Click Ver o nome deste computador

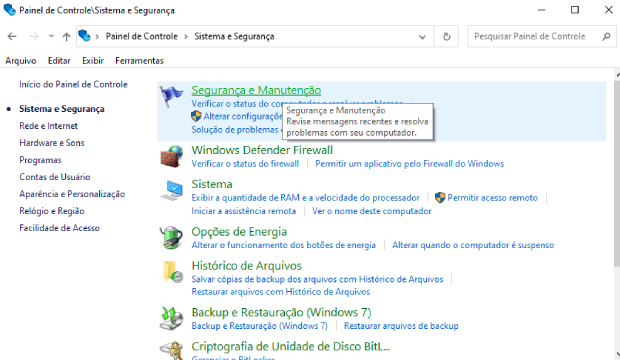point(372,211)
